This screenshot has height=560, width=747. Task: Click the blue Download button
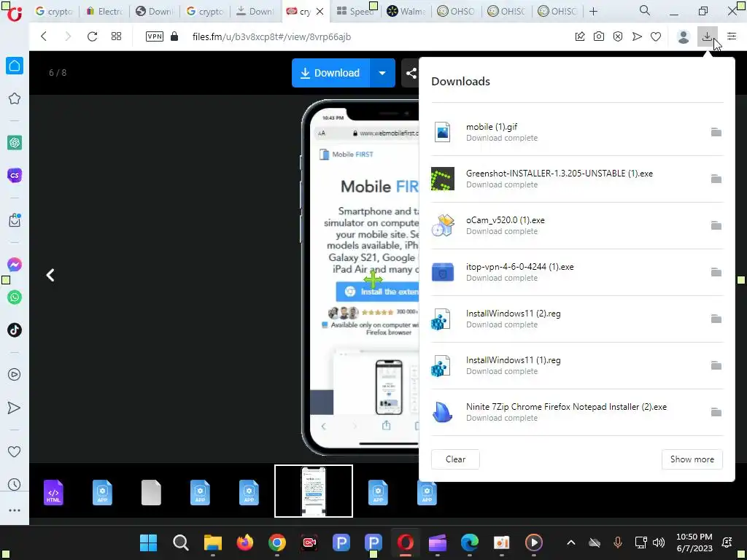coord(330,73)
